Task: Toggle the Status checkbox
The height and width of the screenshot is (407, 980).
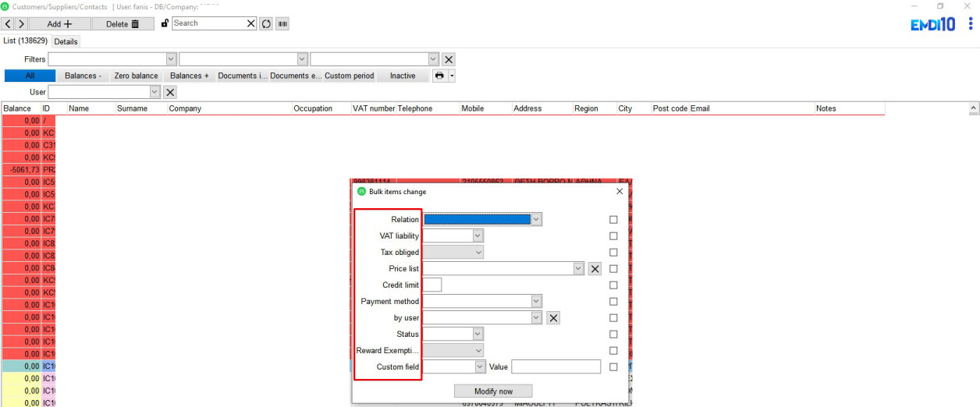Action: 613,334
